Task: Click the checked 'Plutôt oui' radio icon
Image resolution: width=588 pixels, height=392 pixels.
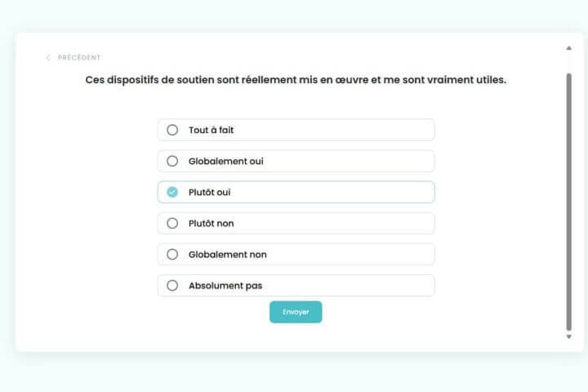Action: tap(172, 192)
